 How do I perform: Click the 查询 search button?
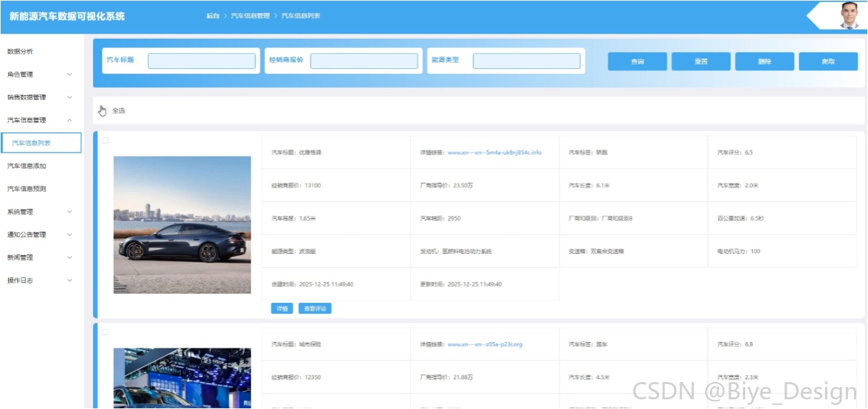(x=638, y=61)
